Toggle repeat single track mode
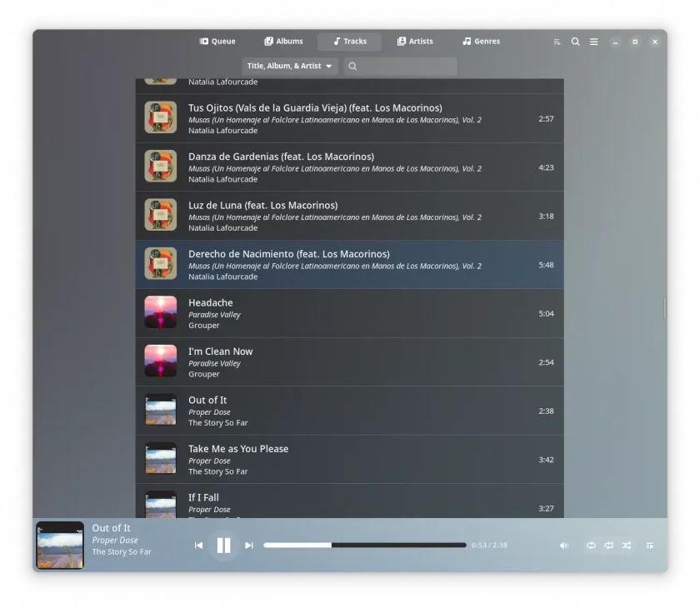 609,545
